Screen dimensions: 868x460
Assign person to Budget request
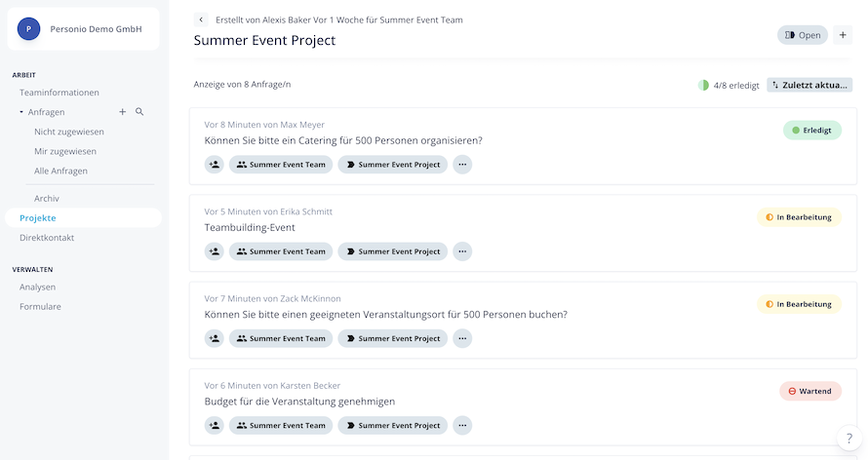click(x=214, y=426)
